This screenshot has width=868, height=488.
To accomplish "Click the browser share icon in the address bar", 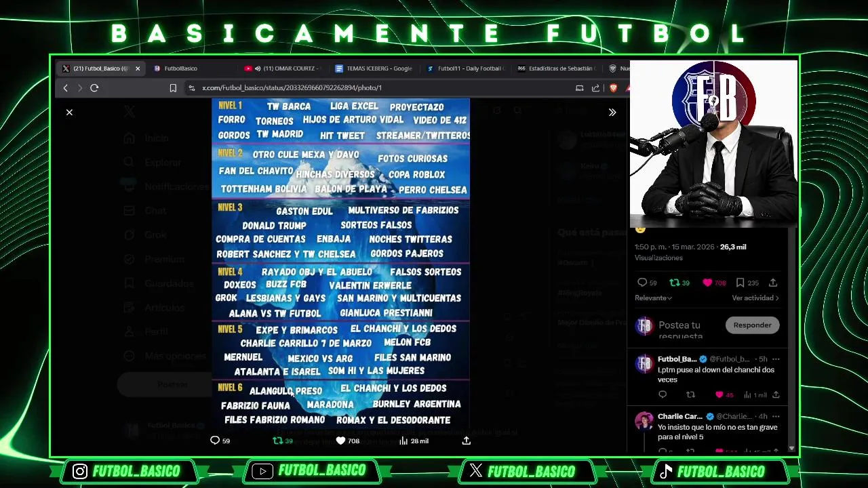I will (x=595, y=88).
